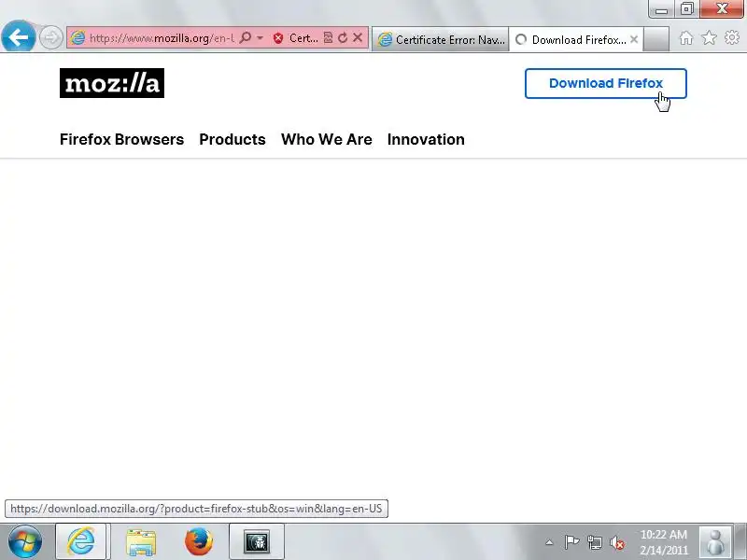Switch to Certificate Error: Nav... tab
Viewport: 747px width, 560px height.
(x=440, y=39)
